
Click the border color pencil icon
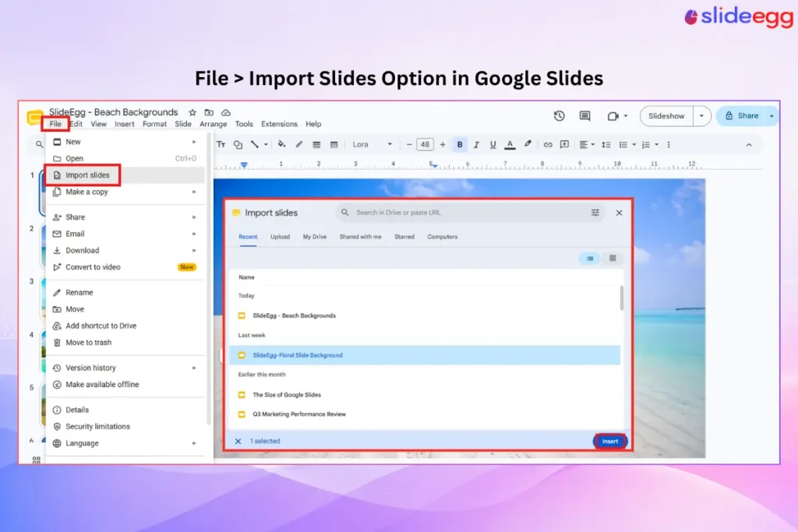coord(298,144)
